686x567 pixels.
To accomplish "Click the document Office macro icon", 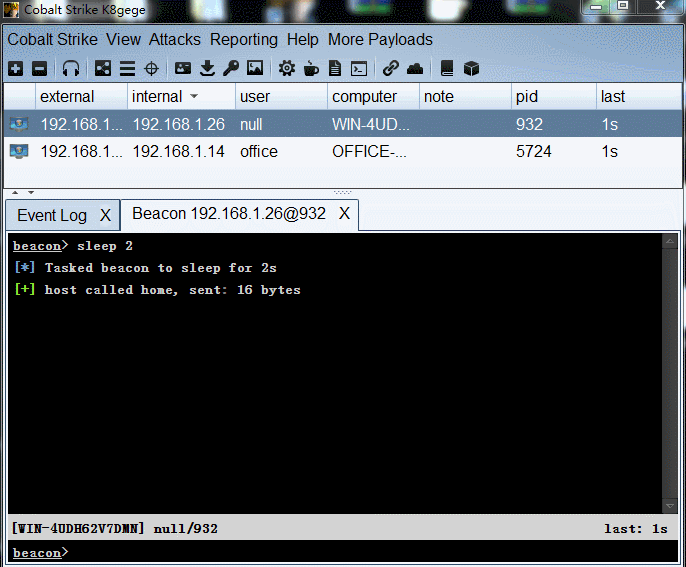I will 335,69.
